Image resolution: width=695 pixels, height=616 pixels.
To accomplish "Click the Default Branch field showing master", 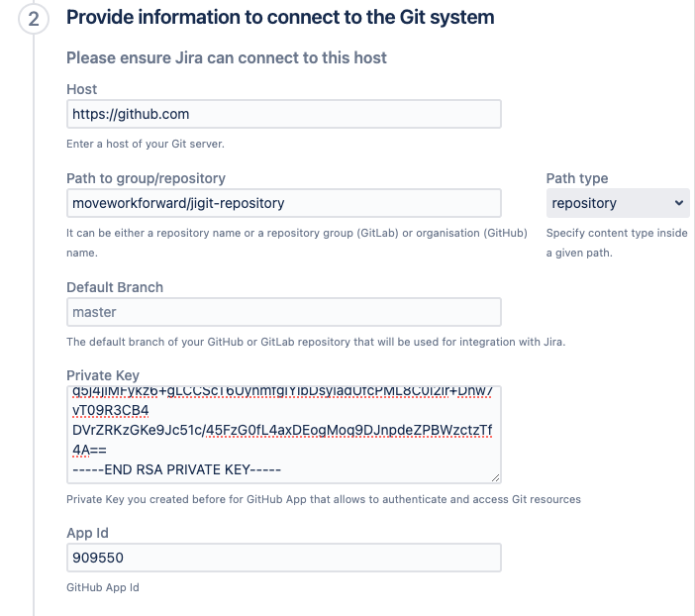I will (283, 312).
